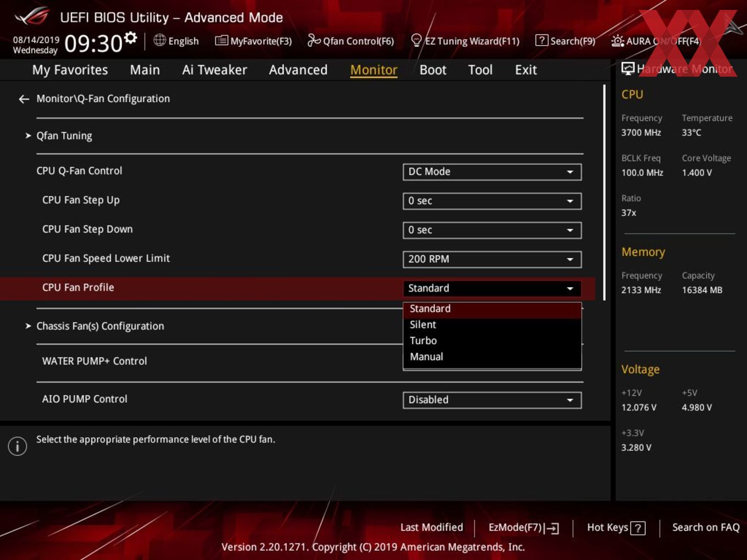The width and height of the screenshot is (747, 560).
Task: Choose Turbo fan profile option
Action: [x=492, y=341]
